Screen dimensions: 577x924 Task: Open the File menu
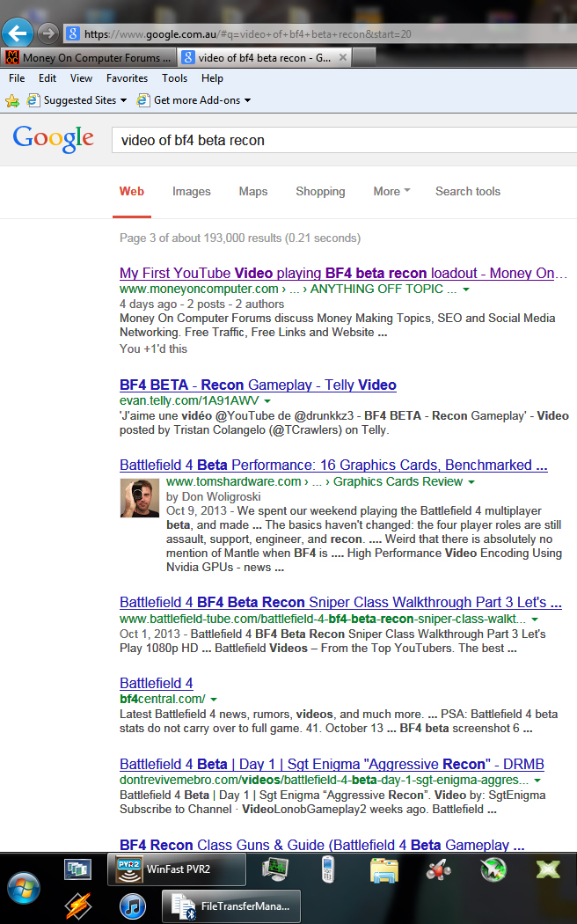tap(17, 78)
